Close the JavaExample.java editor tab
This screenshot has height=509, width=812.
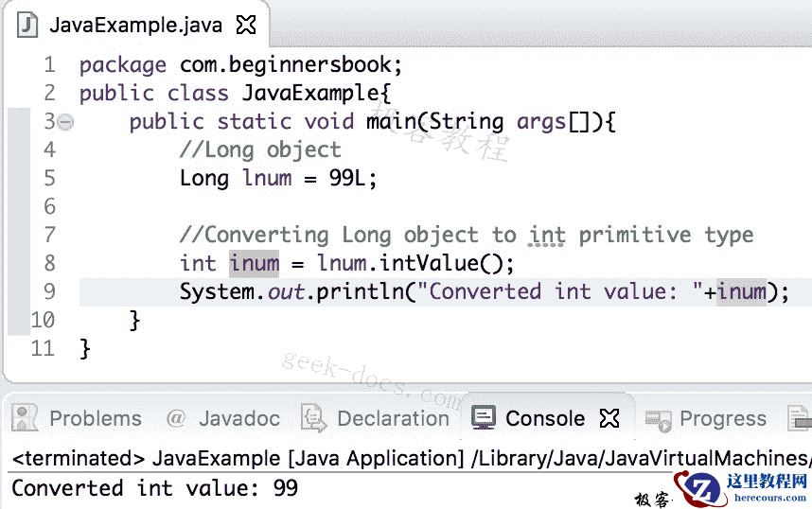[x=246, y=25]
